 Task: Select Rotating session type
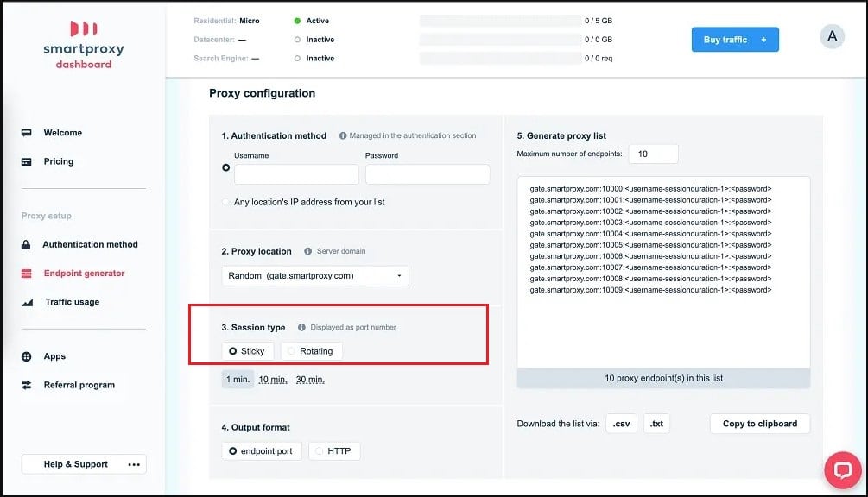311,351
